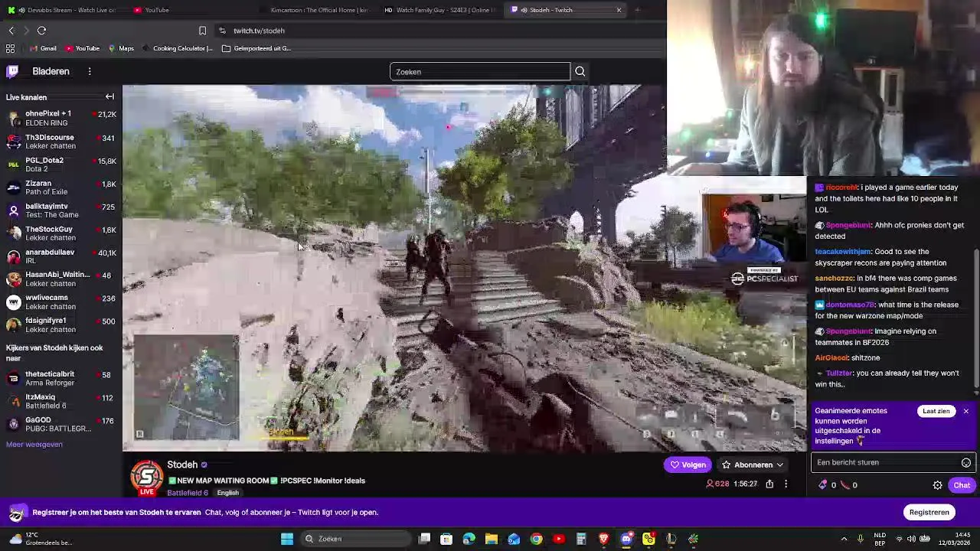Click the twitch.tv/stodeh address bar

(x=259, y=31)
